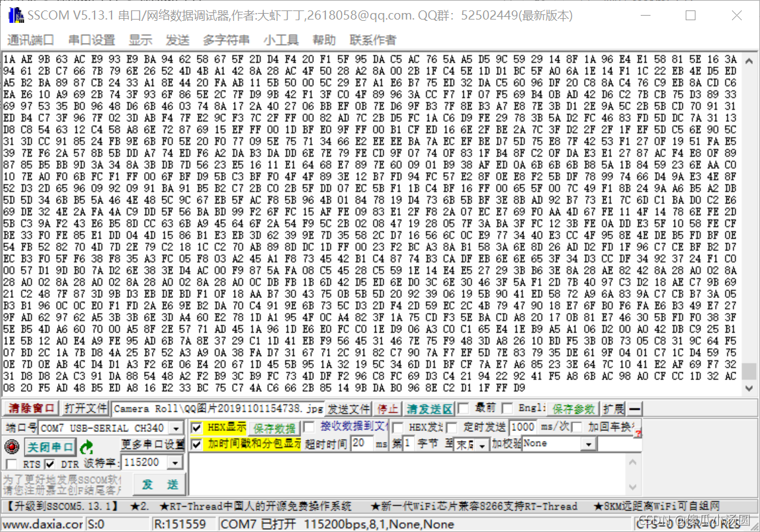Open the 末尾 byte position dropdown

click(482, 445)
